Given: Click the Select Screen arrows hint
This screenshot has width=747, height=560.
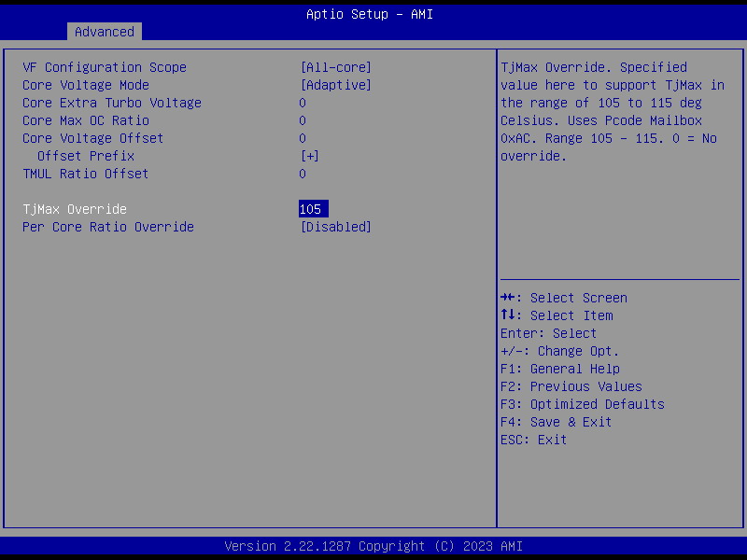Looking at the screenshot, I should click(564, 298).
